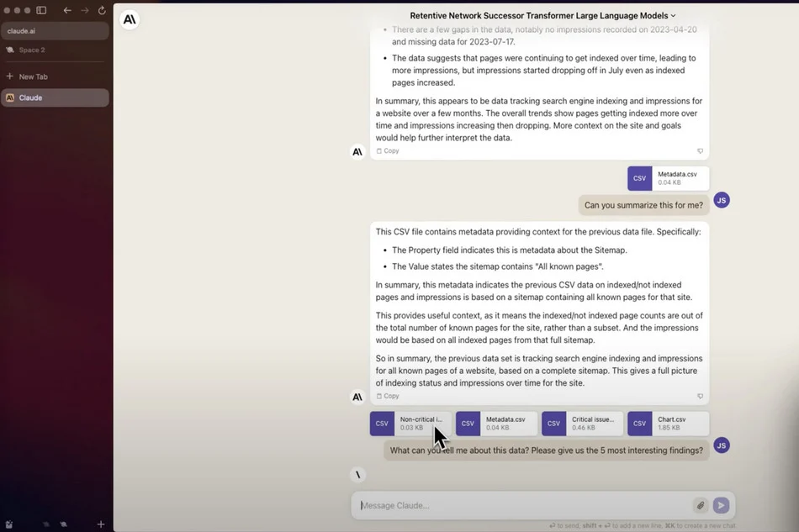Select bullet 'The Property field indicates this is metadata'
This screenshot has width=799, height=532.
(510, 250)
